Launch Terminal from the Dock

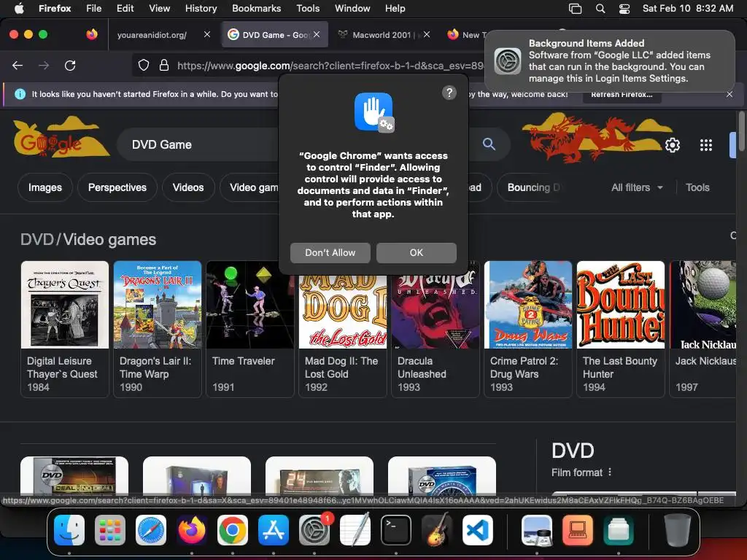pyautogui.click(x=396, y=530)
